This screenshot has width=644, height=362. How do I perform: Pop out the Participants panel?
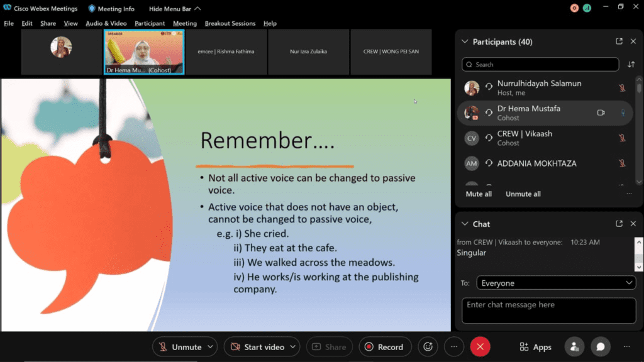point(619,41)
